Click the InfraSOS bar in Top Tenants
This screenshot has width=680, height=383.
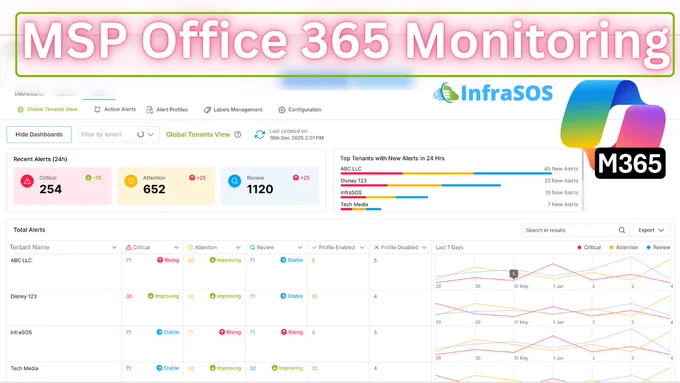[x=384, y=197]
